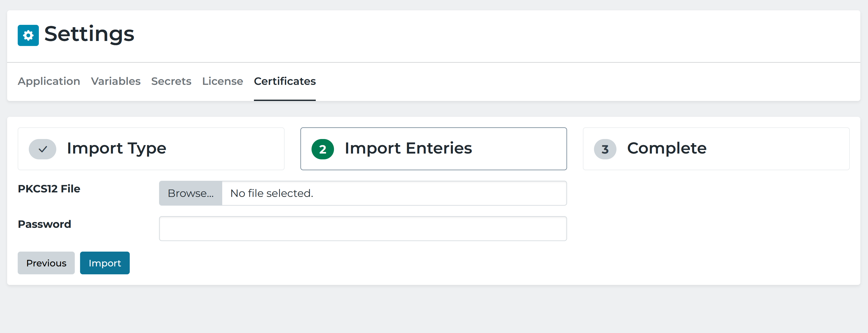868x333 pixels.
Task: Switch to the Variables tab
Action: pos(115,81)
